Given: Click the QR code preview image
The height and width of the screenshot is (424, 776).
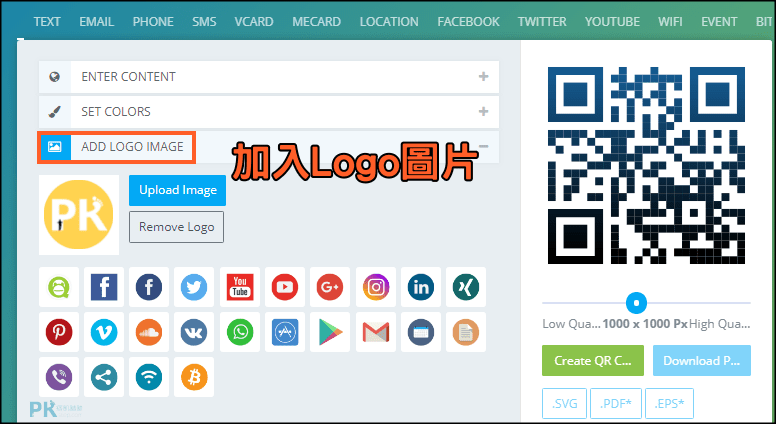Looking at the screenshot, I should (646, 165).
